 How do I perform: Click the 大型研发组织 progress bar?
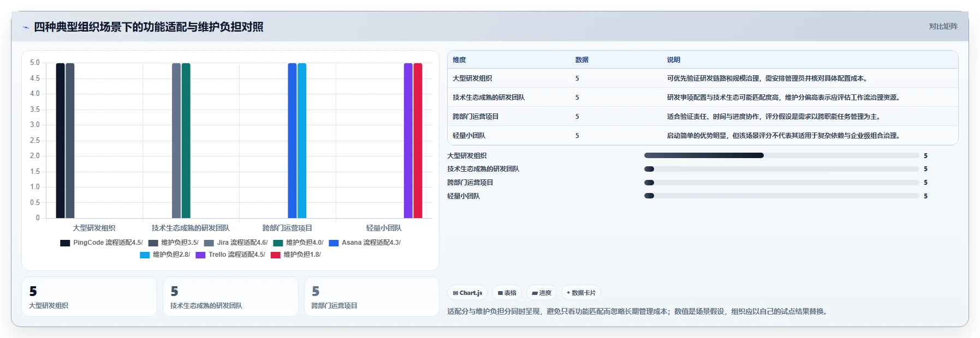[781, 155]
